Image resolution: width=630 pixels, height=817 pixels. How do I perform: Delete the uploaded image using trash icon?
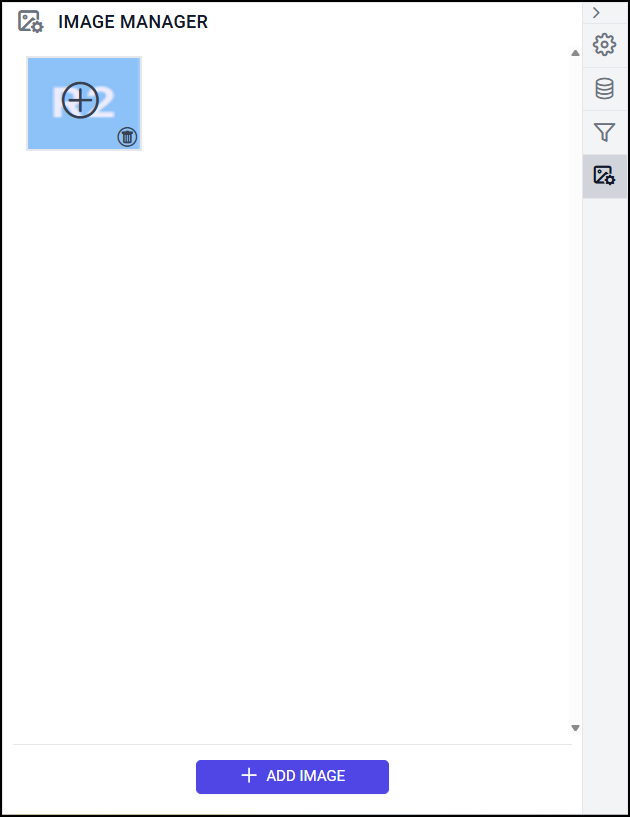(x=127, y=137)
